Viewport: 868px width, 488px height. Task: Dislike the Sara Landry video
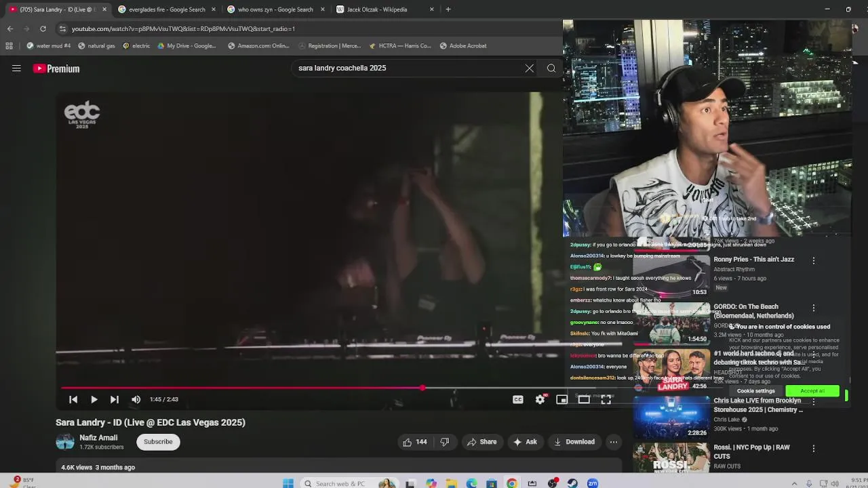tap(445, 442)
